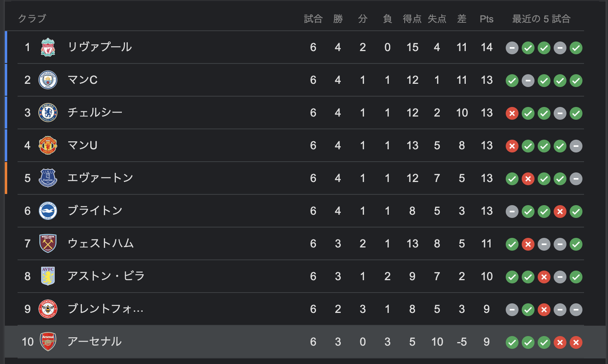This screenshot has height=364, width=608.
Task: Click the Manchester City crest icon
Action: point(48,80)
